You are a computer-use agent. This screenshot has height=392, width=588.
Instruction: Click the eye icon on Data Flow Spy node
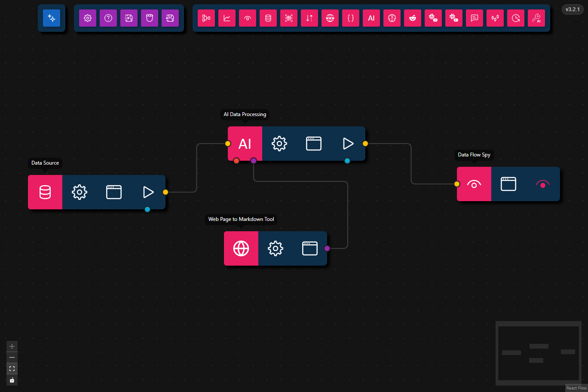(474, 184)
